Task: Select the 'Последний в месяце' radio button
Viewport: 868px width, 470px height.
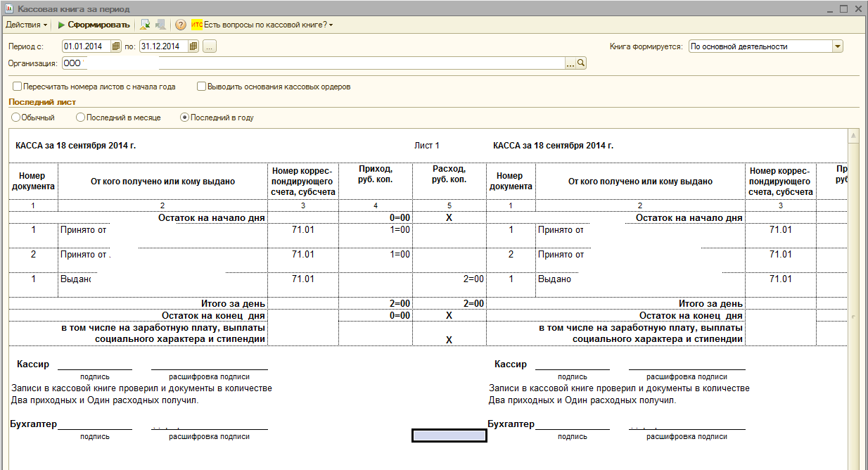Action: pos(80,118)
